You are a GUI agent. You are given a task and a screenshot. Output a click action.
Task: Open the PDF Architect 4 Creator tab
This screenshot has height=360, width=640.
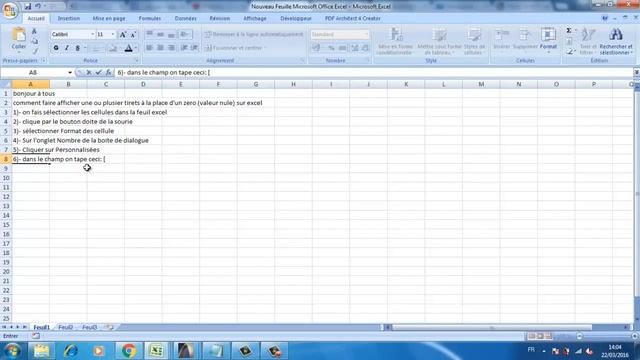(x=353, y=18)
